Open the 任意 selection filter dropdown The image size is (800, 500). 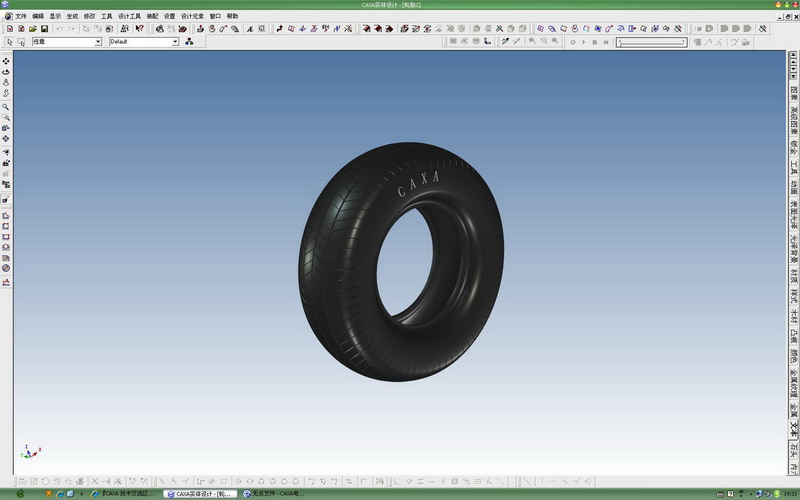tap(67, 42)
